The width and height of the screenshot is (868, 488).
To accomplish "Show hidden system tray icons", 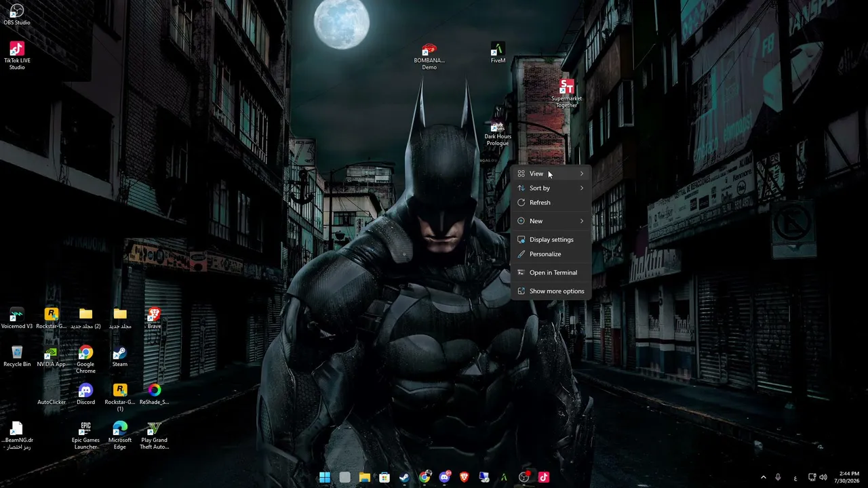I will [x=763, y=477].
